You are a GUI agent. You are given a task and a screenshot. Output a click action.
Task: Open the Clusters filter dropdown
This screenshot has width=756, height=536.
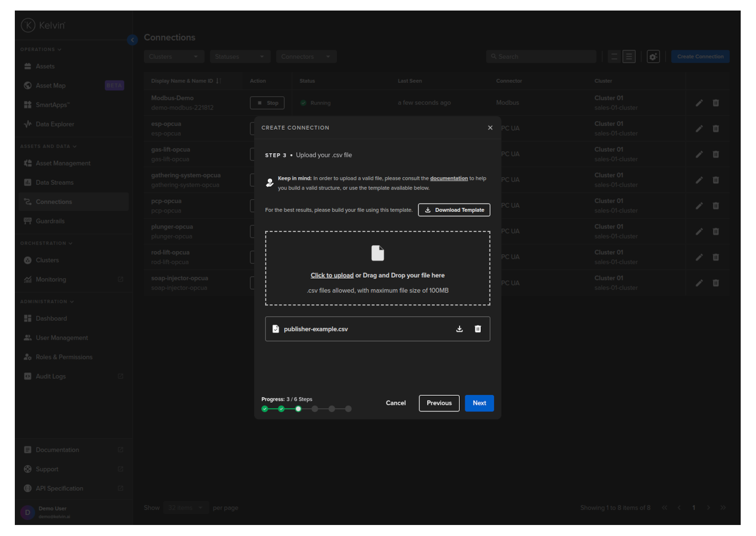174,56
